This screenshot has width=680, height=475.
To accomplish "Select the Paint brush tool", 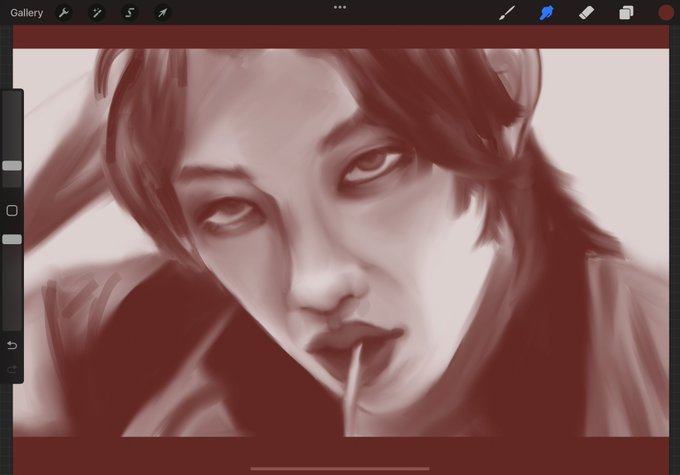I will click(507, 13).
